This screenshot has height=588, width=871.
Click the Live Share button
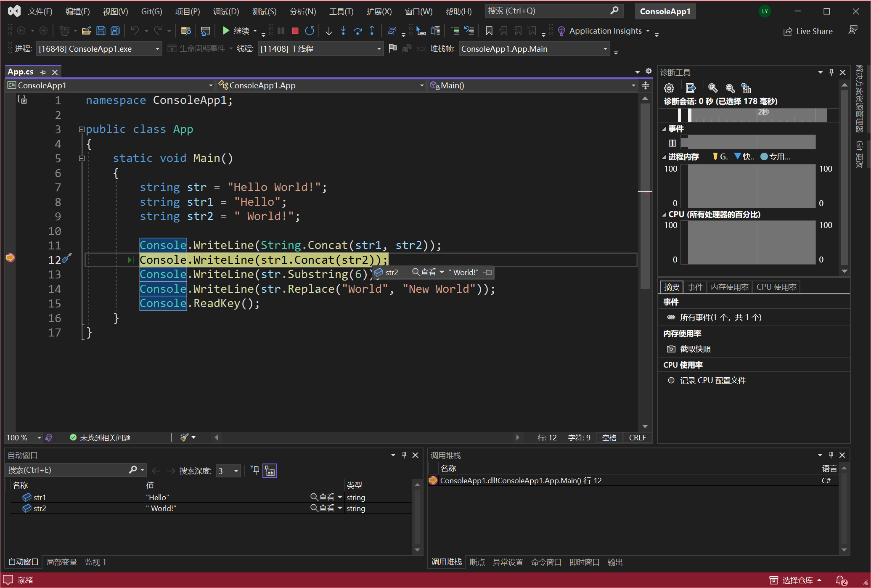(x=808, y=31)
